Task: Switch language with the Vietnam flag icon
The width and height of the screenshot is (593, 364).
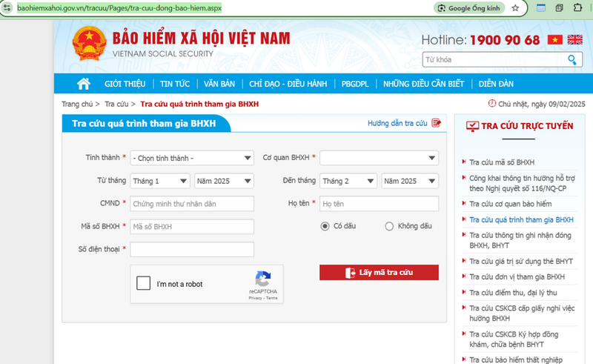Action: tap(554, 40)
